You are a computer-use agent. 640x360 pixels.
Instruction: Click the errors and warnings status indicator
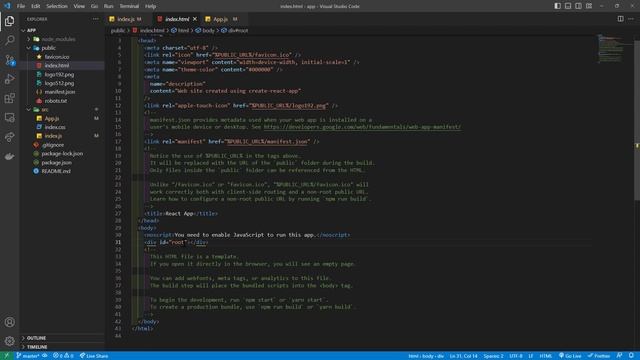point(63,356)
